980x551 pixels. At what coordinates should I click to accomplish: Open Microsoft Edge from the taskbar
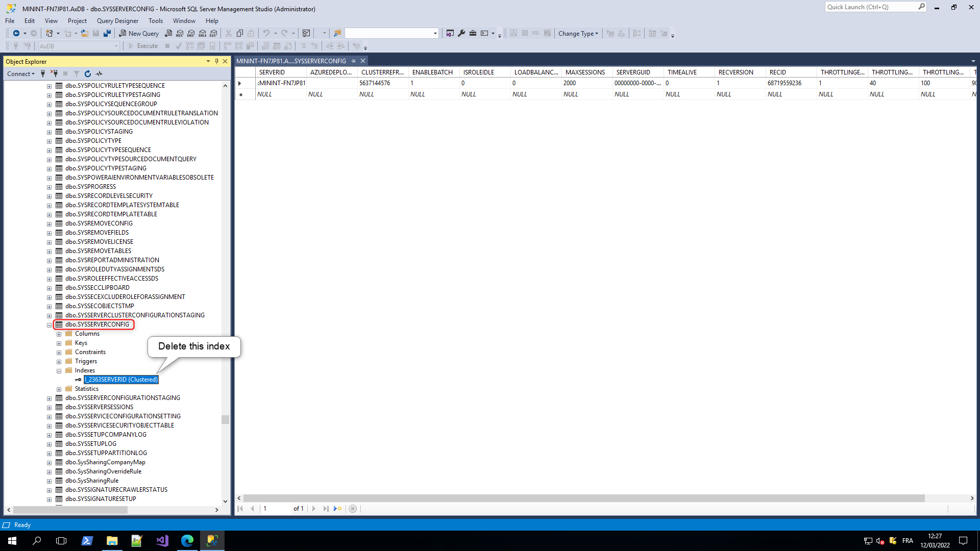tap(187, 540)
